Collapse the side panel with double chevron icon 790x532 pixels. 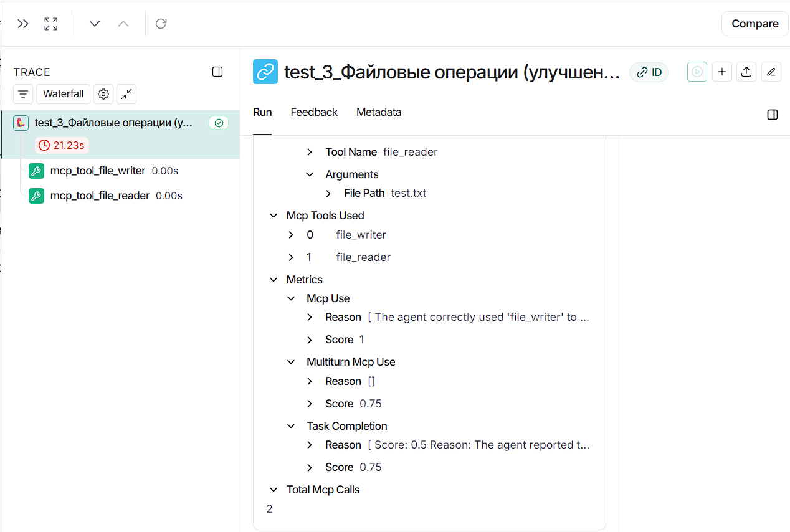pyautogui.click(x=23, y=24)
